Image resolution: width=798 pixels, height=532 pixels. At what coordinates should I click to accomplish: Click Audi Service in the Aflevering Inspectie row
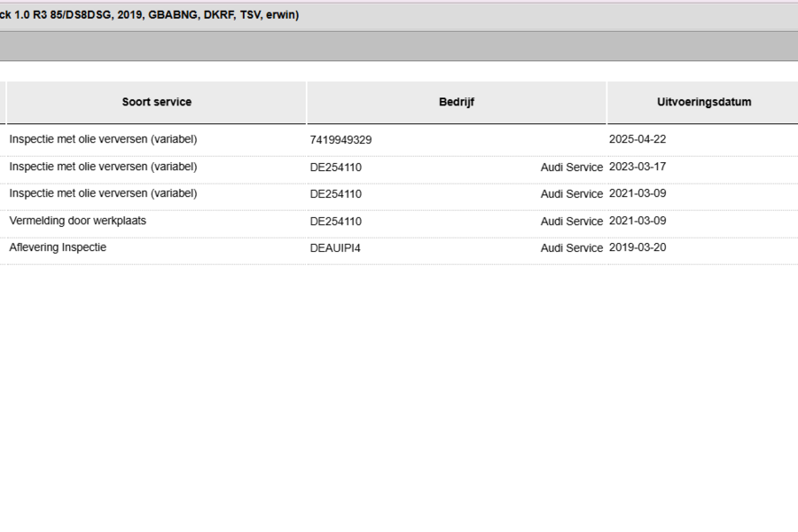point(572,248)
